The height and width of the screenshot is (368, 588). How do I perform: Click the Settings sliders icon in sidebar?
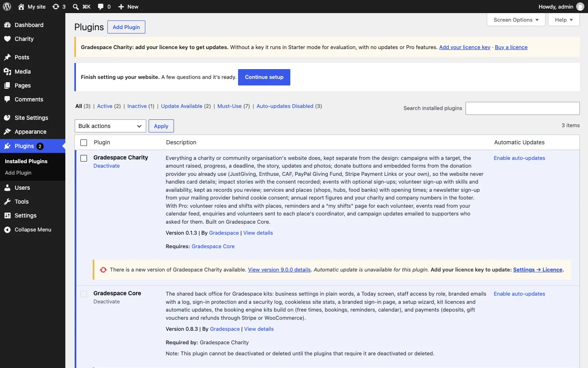tap(7, 215)
